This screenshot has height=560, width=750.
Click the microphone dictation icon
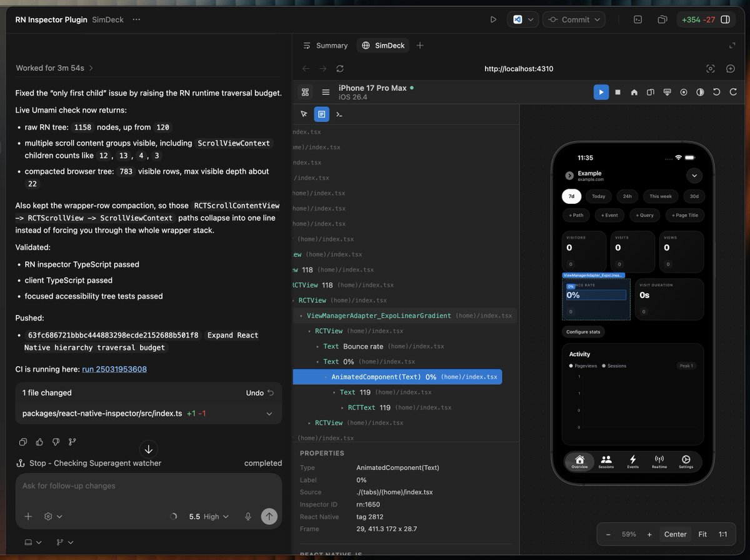pos(248,516)
